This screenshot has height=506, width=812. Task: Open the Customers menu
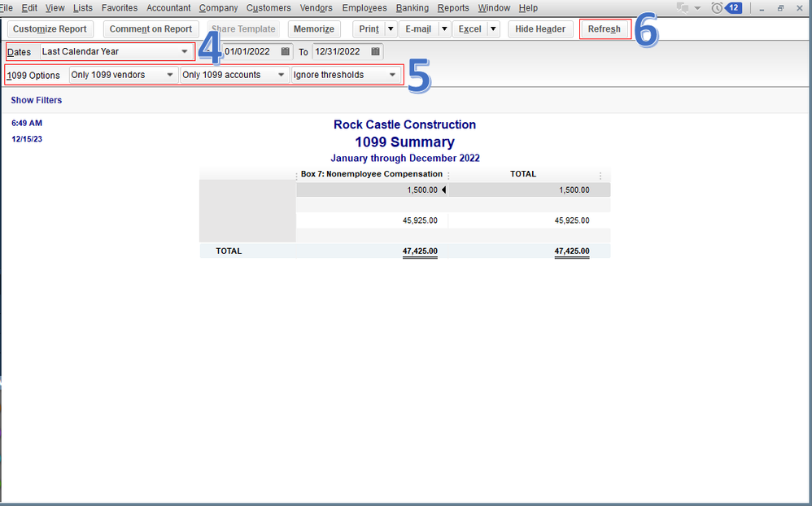click(268, 8)
